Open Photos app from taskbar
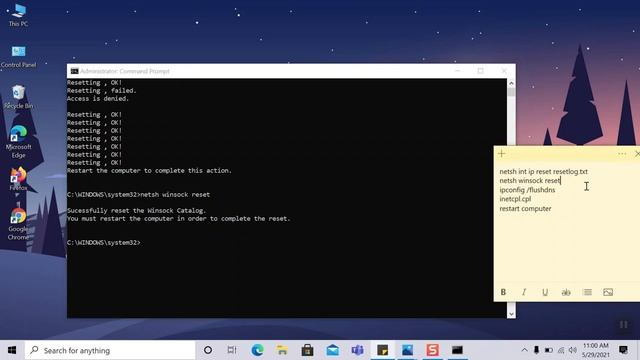This screenshot has height=360, width=640. pos(407,350)
